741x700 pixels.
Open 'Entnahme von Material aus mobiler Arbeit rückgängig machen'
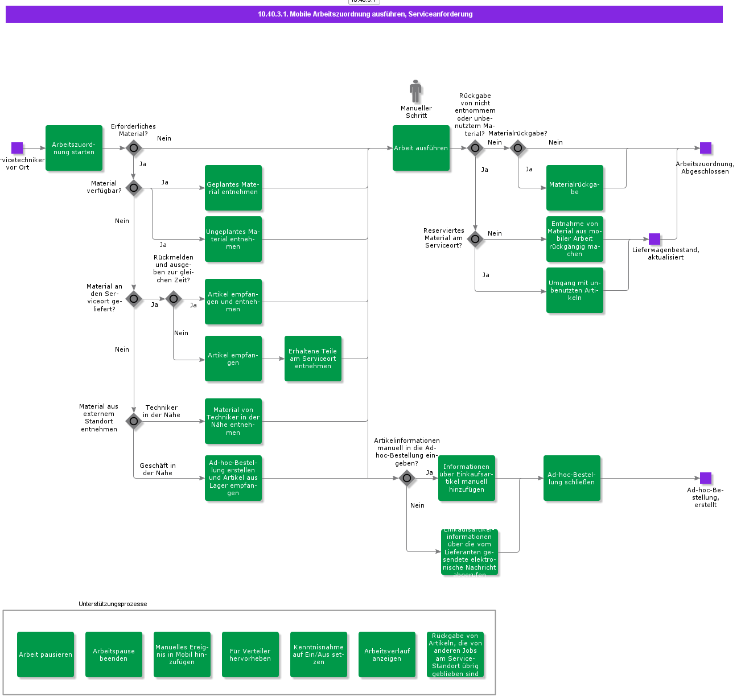click(575, 239)
